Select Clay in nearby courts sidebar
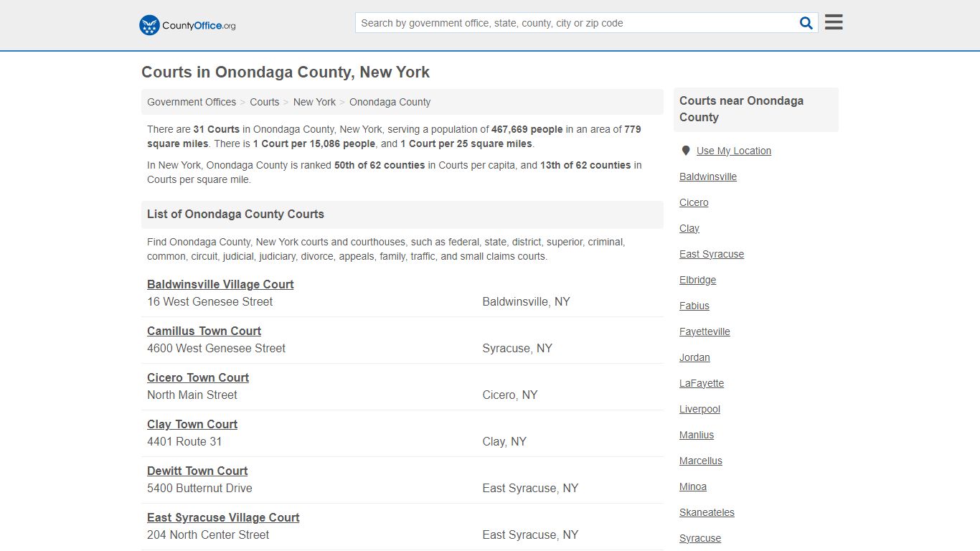The width and height of the screenshot is (980, 551). click(689, 228)
